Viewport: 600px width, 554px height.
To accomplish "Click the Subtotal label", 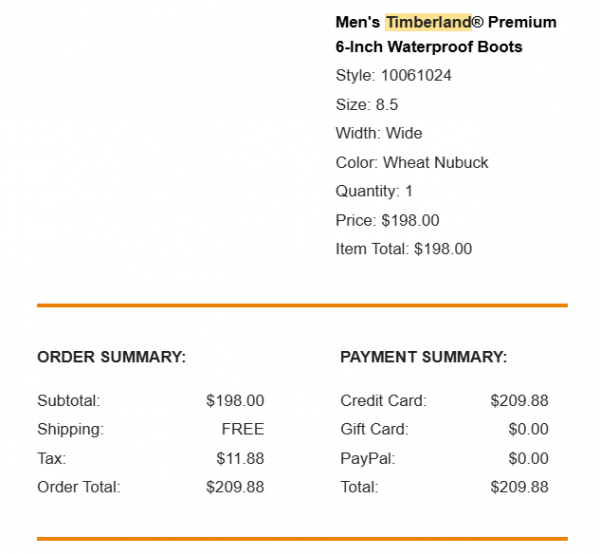I will pos(69,401).
